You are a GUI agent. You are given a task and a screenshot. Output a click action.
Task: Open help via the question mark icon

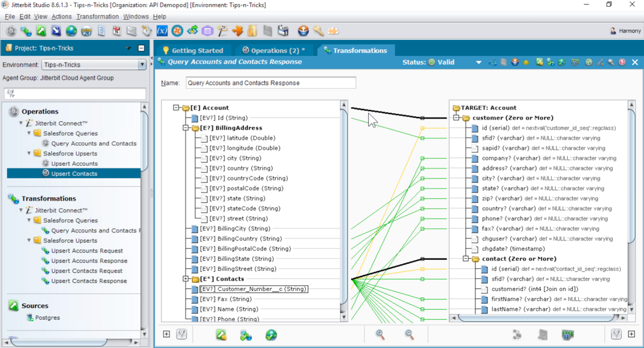pos(622,62)
